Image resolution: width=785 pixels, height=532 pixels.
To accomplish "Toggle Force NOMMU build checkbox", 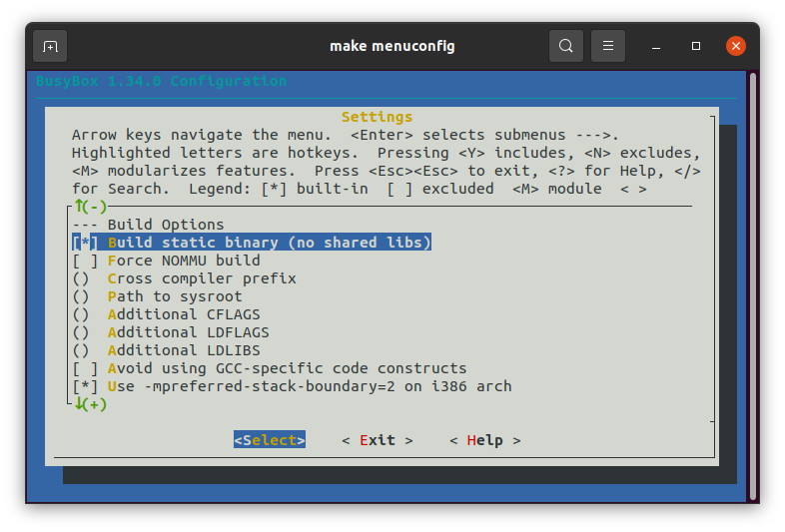I will point(85,261).
